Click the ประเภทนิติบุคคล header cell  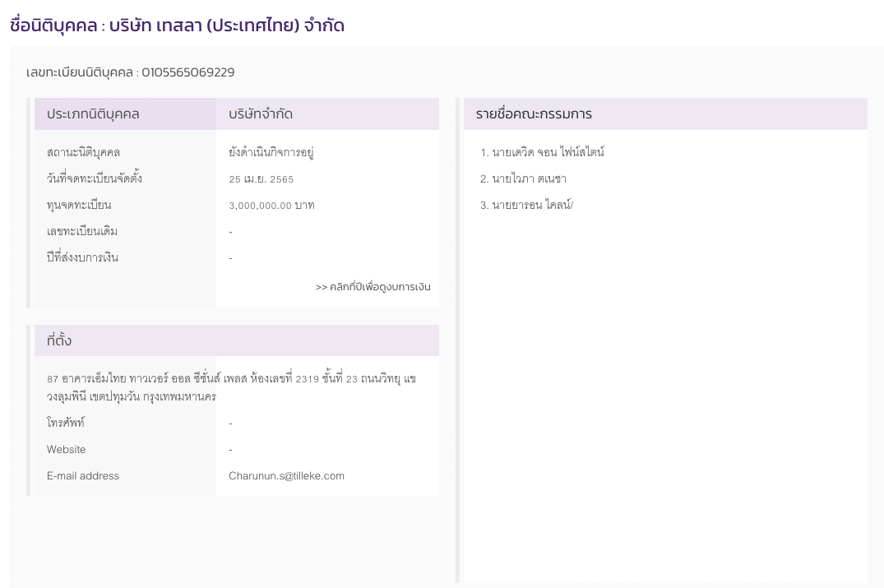point(125,113)
